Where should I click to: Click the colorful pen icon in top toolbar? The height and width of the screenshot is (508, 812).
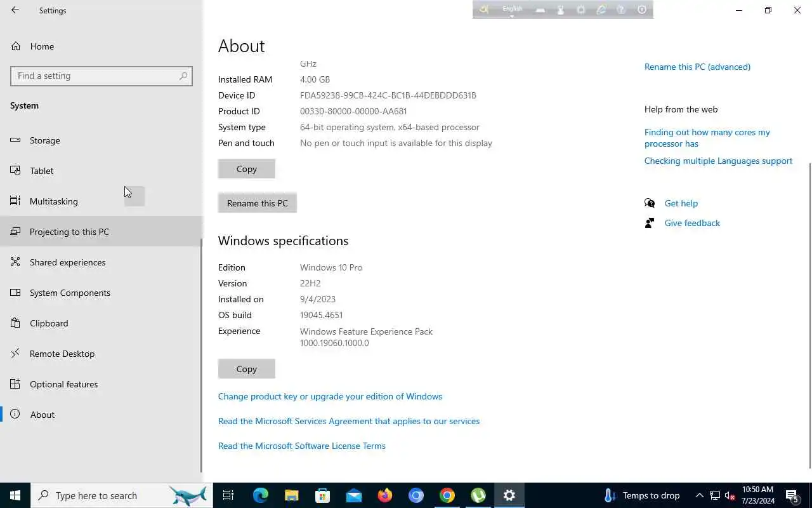pos(601,10)
